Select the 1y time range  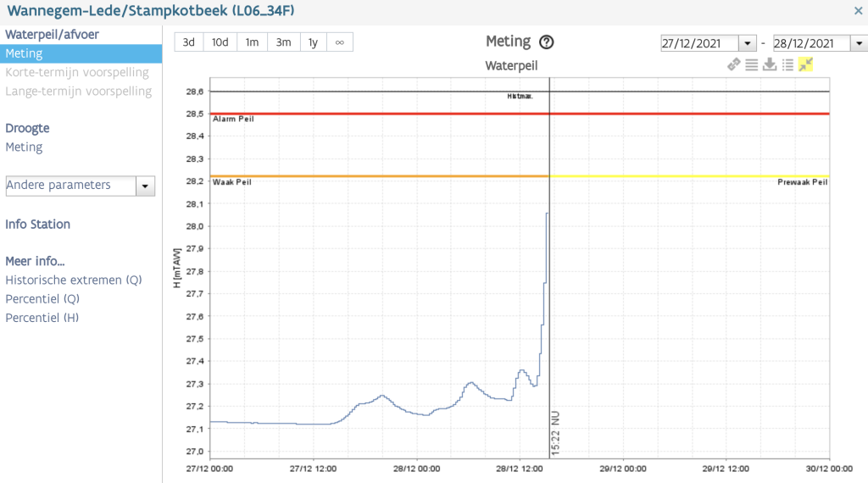pos(314,42)
